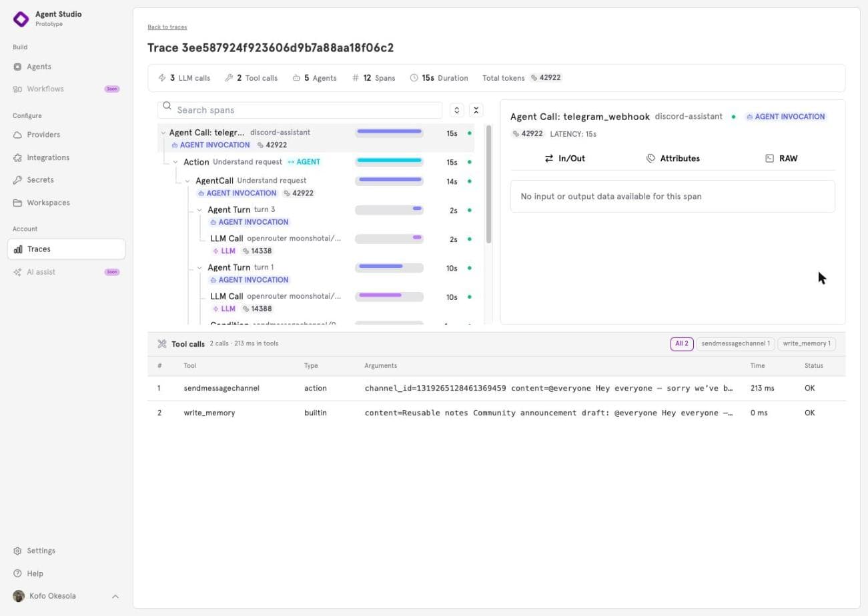Click the Total tokens 42922 badge
This screenshot has width=868, height=616.
546,77
